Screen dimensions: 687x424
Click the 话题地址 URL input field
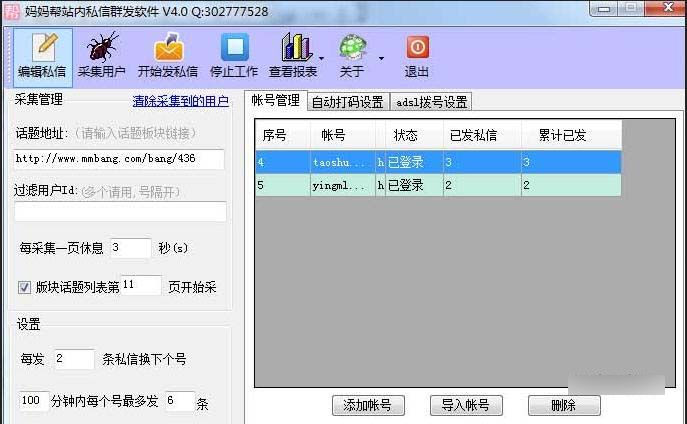(119, 159)
